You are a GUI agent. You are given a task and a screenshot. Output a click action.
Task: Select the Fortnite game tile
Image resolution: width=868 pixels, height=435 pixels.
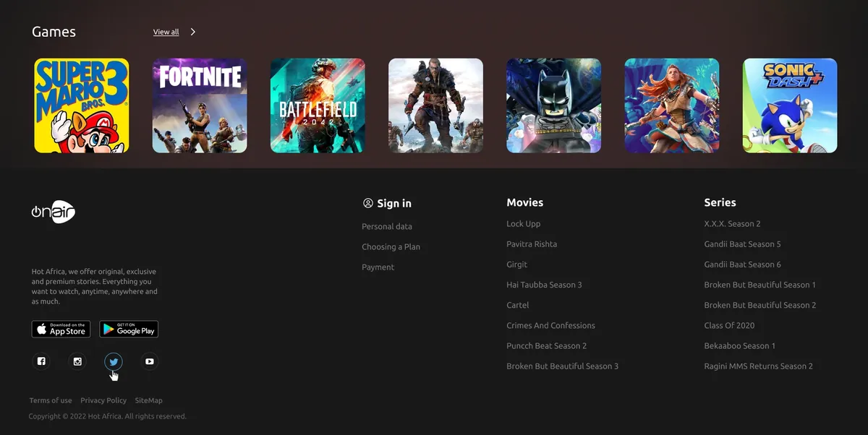point(200,105)
